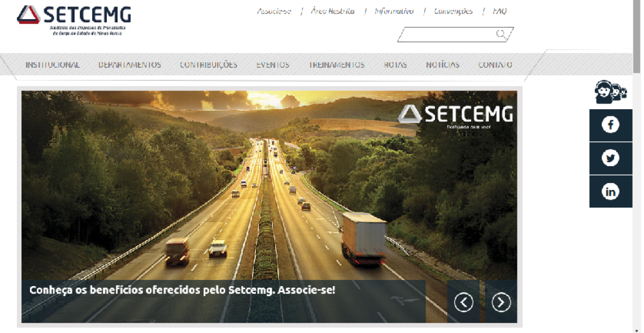Click the customer support headset icon
The image size is (644, 333).
pyautogui.click(x=610, y=92)
